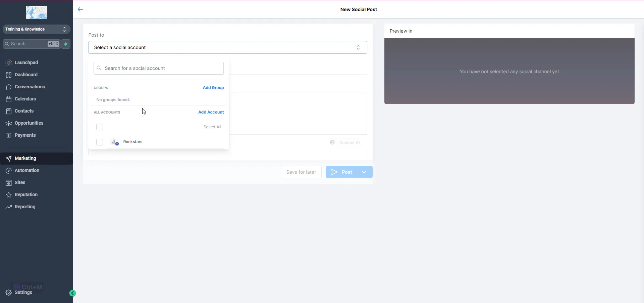Click the Launchpad sidebar icon
Viewport: 644px width, 303px height.
(x=9, y=63)
